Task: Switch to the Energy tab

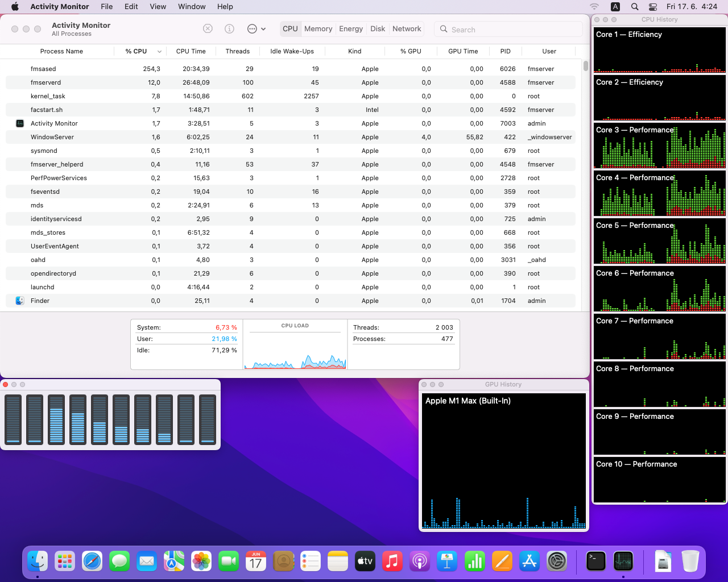Action: point(351,29)
